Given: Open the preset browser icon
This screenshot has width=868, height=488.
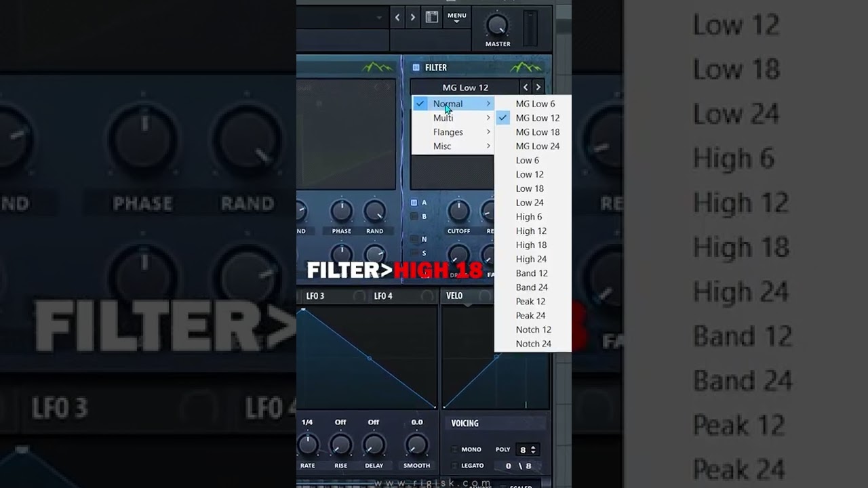Looking at the screenshot, I should 431,18.
